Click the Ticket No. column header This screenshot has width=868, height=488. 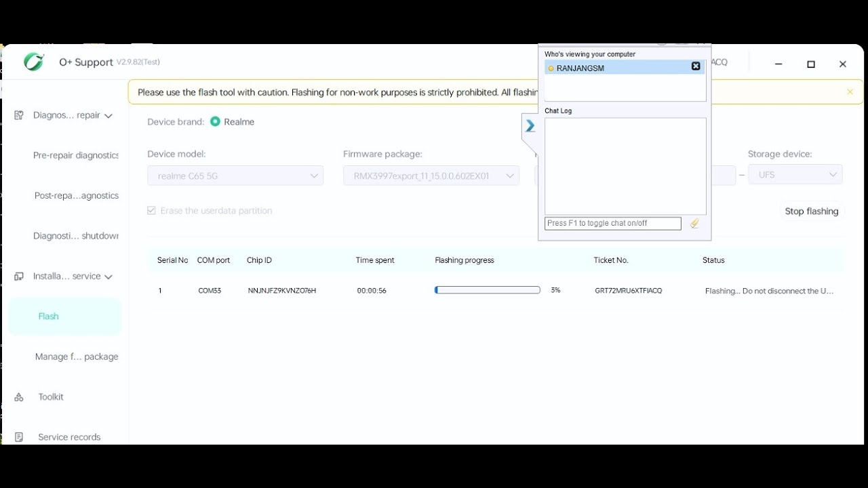click(611, 260)
